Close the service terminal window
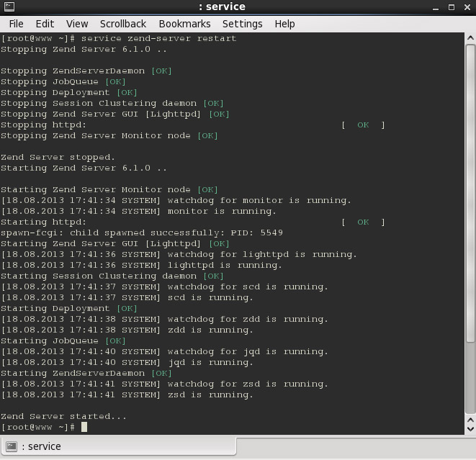Viewport: 476px width, 460px height. (x=467, y=7)
